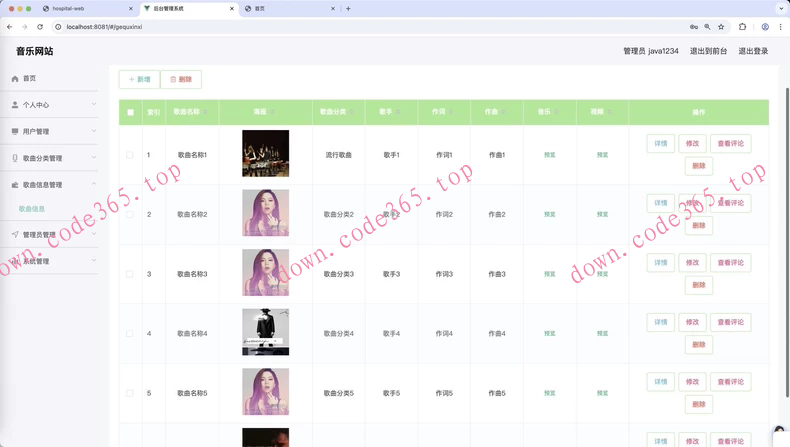The width and height of the screenshot is (790, 447).
Task: Click the 歌曲分类管理 sidebar icon
Action: (15, 158)
